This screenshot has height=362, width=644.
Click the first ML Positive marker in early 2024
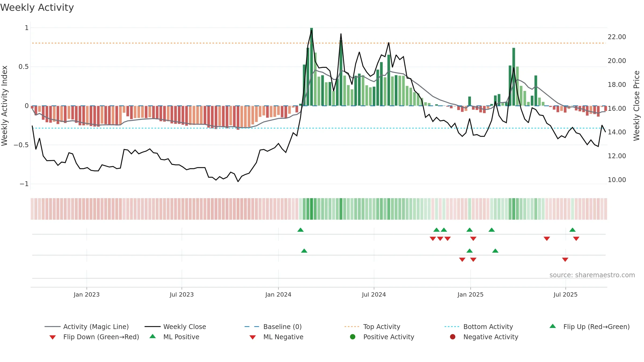(x=304, y=251)
